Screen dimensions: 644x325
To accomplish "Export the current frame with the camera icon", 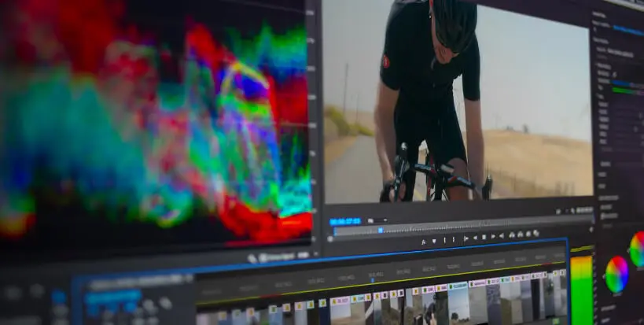I will point(528,235).
